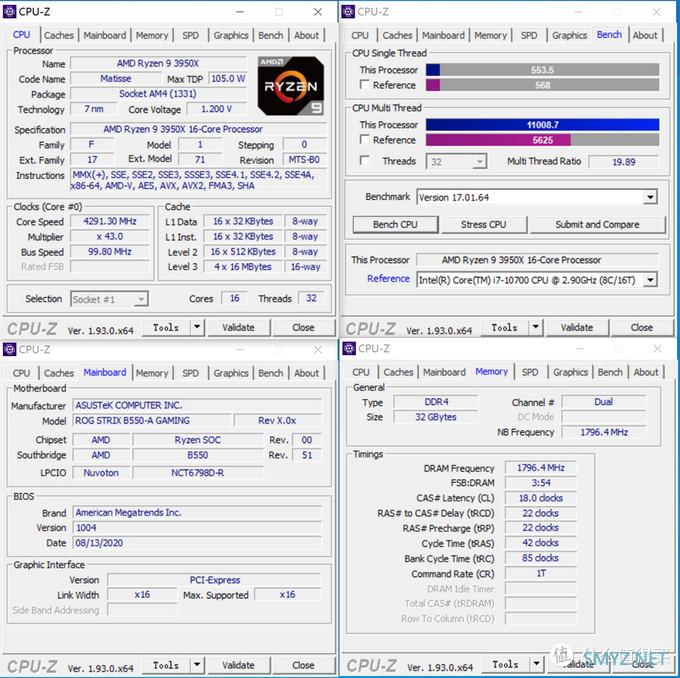This screenshot has height=678, width=680.
Task: Click Submit and Compare button
Action: click(597, 225)
